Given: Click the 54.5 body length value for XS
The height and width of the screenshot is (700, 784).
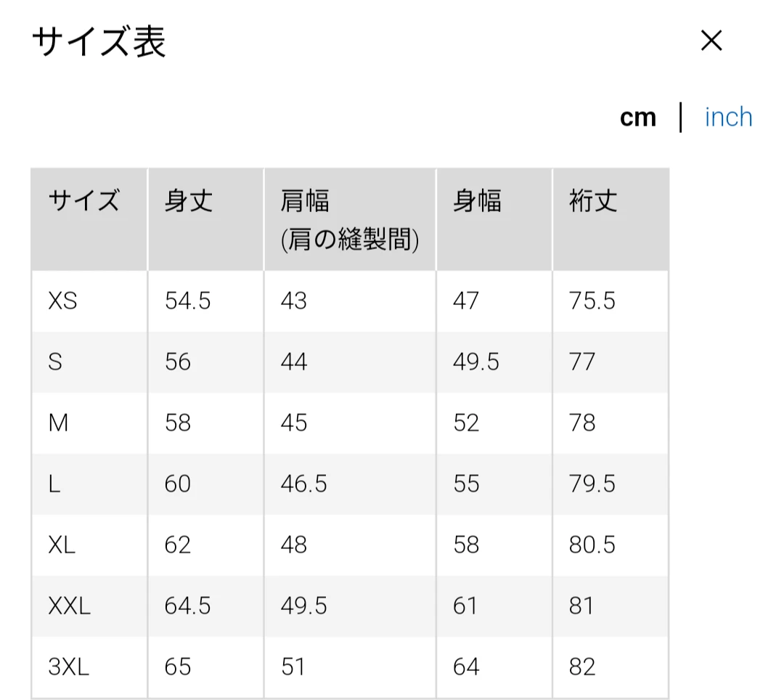Looking at the screenshot, I should coord(187,301).
